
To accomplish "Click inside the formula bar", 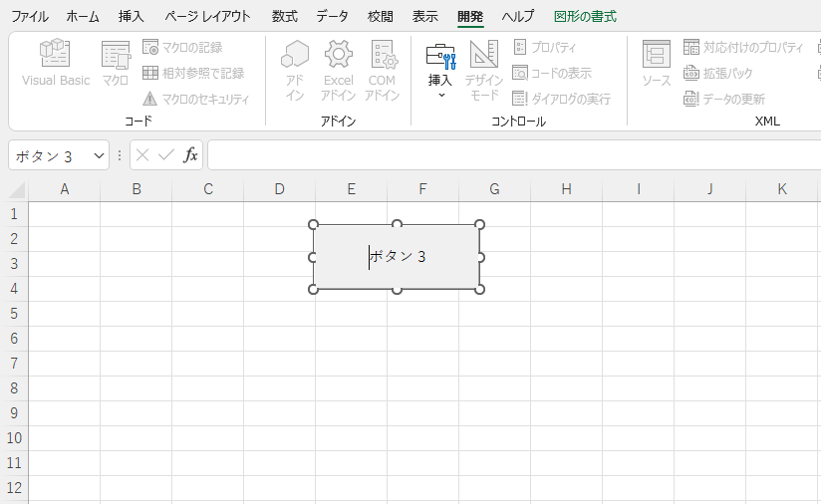I will coord(514,155).
